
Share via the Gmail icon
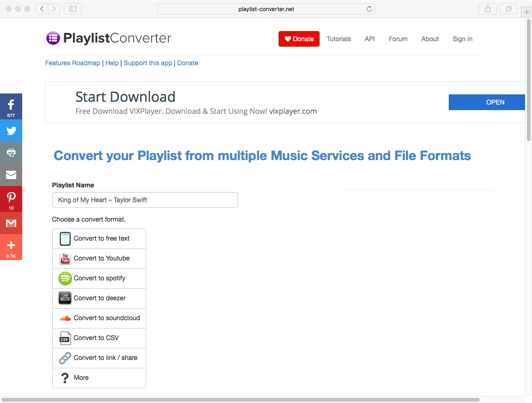tap(11, 223)
